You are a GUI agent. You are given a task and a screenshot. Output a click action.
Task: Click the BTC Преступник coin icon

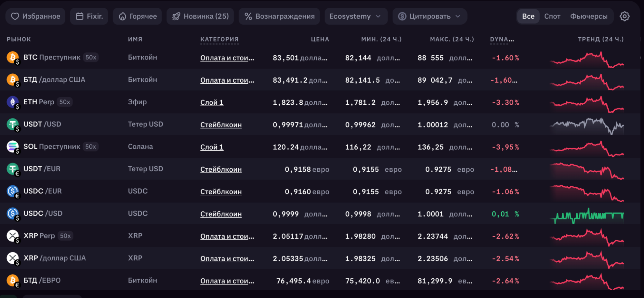click(13, 58)
